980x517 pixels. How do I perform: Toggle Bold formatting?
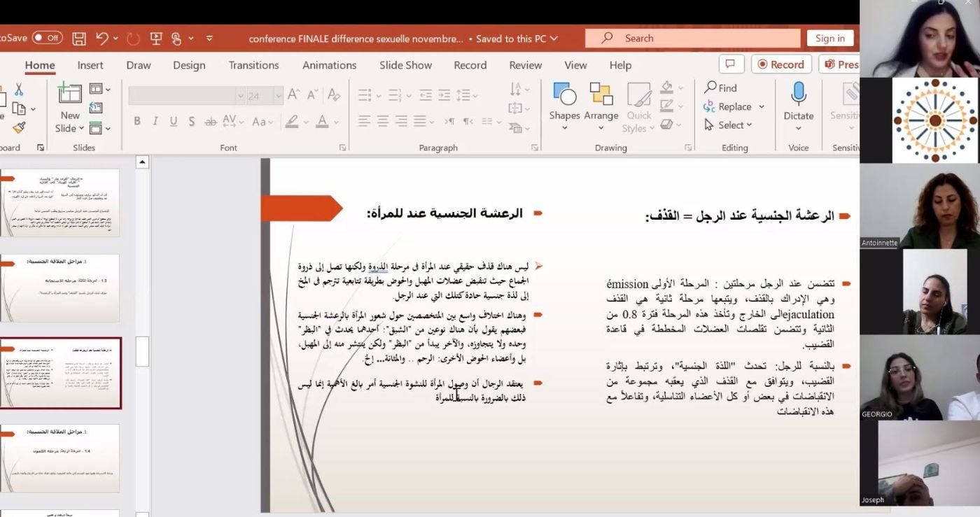(x=137, y=121)
